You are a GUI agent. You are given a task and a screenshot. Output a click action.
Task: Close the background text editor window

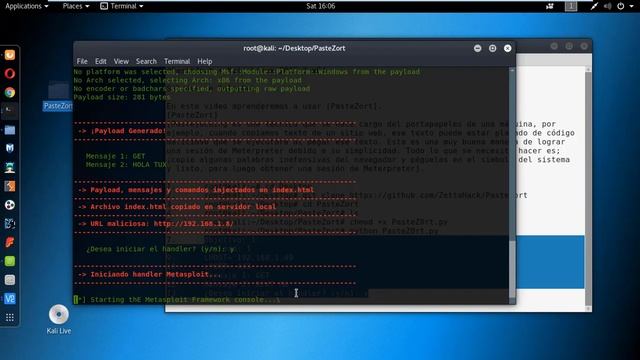coord(584,46)
